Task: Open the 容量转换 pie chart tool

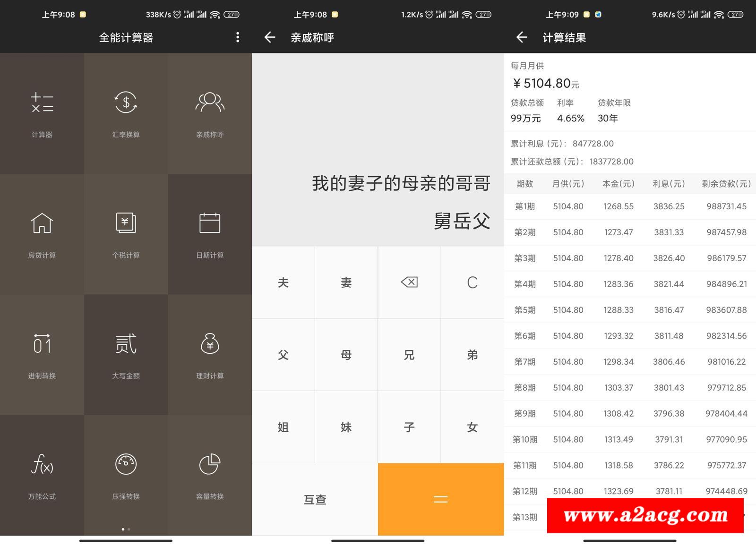Action: tap(210, 475)
